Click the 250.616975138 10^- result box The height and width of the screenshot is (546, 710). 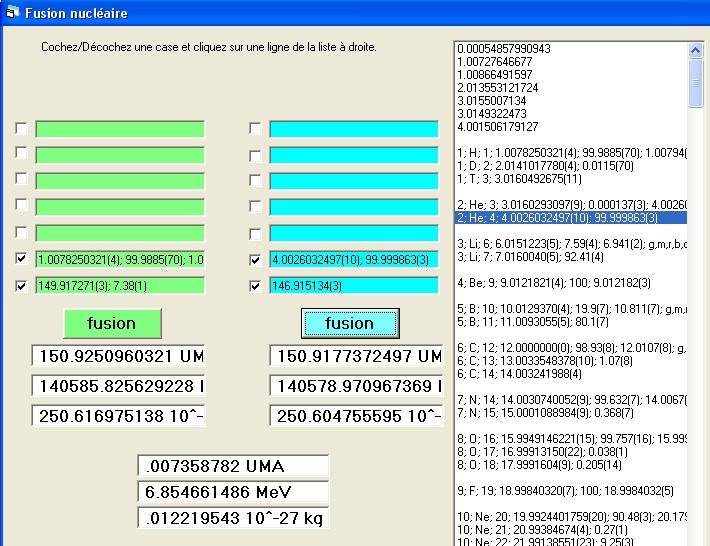pyautogui.click(x=118, y=416)
